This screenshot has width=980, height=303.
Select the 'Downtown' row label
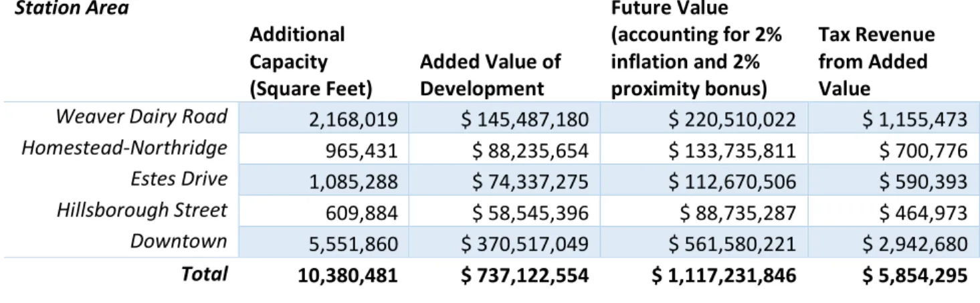pos(179,241)
